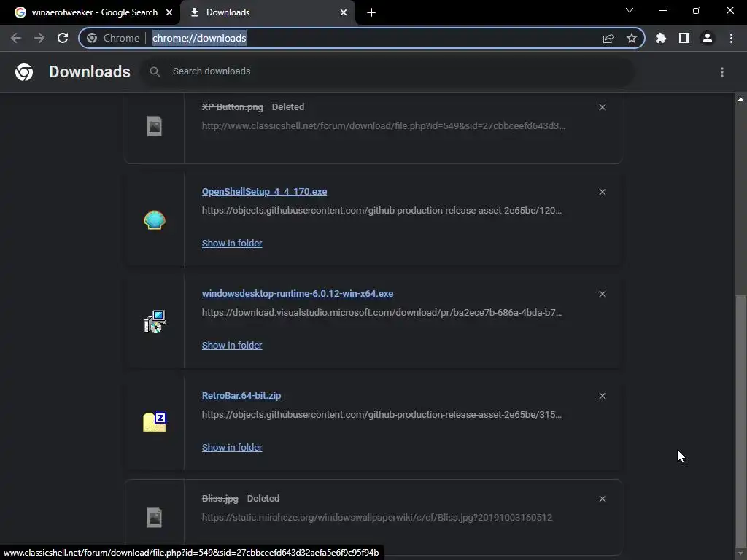The image size is (747, 560).
Task: Open OpenShellSetup_4_4_170.exe file link
Action: click(x=264, y=192)
